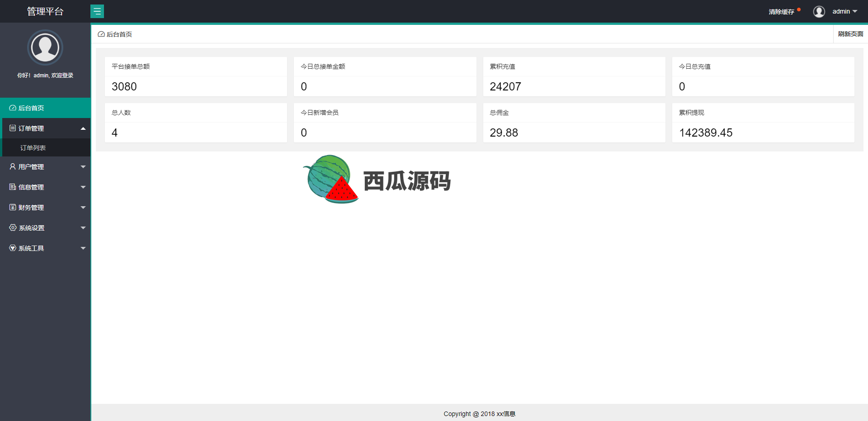Click the large sidebar profile avatar

45,47
